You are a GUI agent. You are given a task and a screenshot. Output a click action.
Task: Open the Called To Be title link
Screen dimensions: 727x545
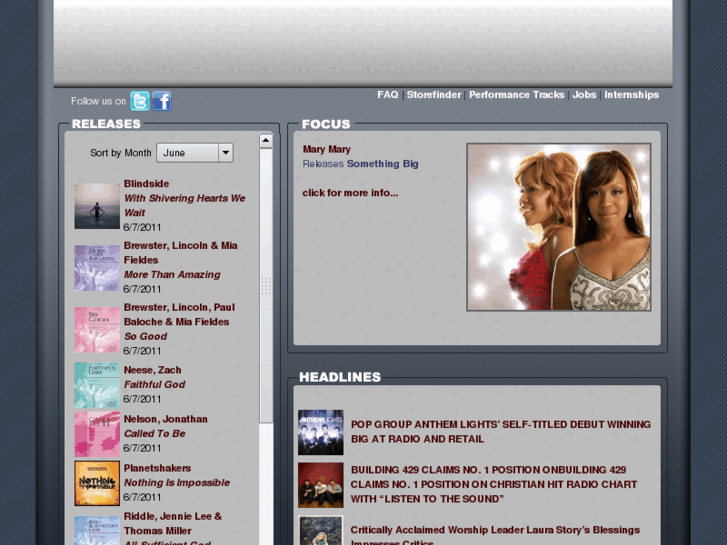(x=154, y=434)
